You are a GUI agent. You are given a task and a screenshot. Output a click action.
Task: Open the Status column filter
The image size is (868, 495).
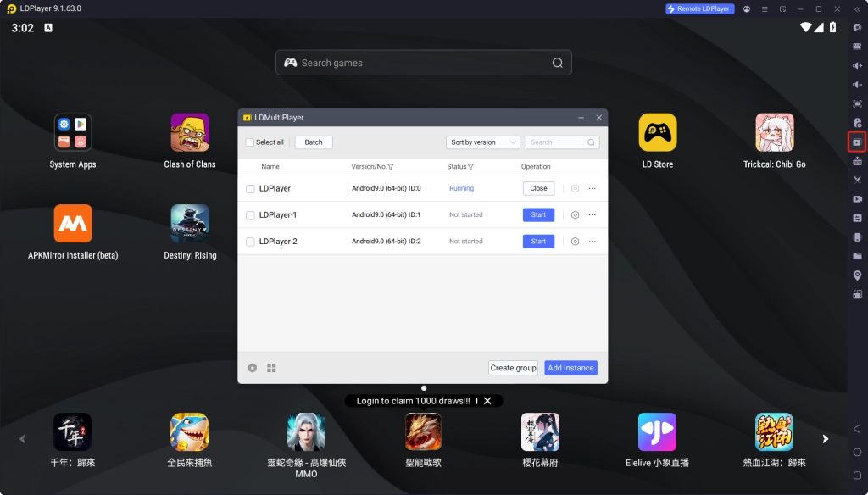tap(470, 167)
